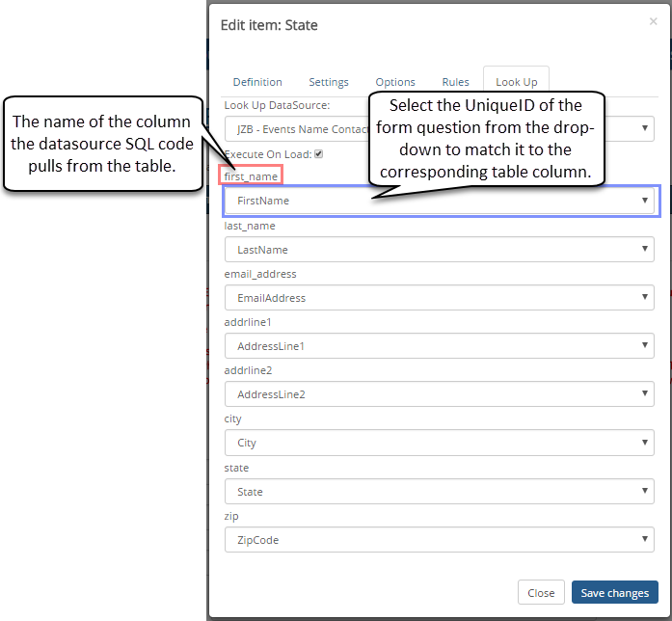The height and width of the screenshot is (621, 672).
Task: Open the first_name FirstName dropdown
Action: [x=440, y=201]
